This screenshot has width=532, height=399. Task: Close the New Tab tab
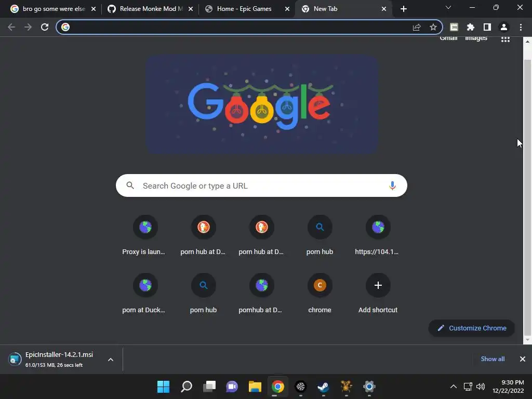coord(384,9)
